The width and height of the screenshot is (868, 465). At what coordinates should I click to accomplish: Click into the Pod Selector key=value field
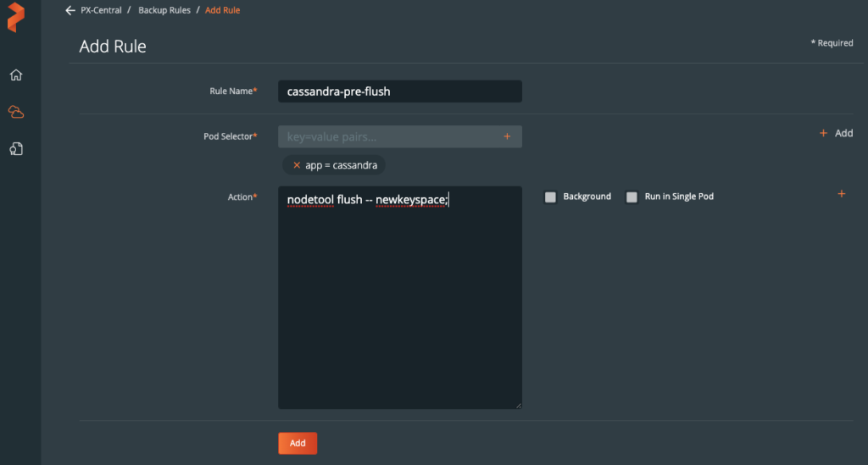point(390,136)
